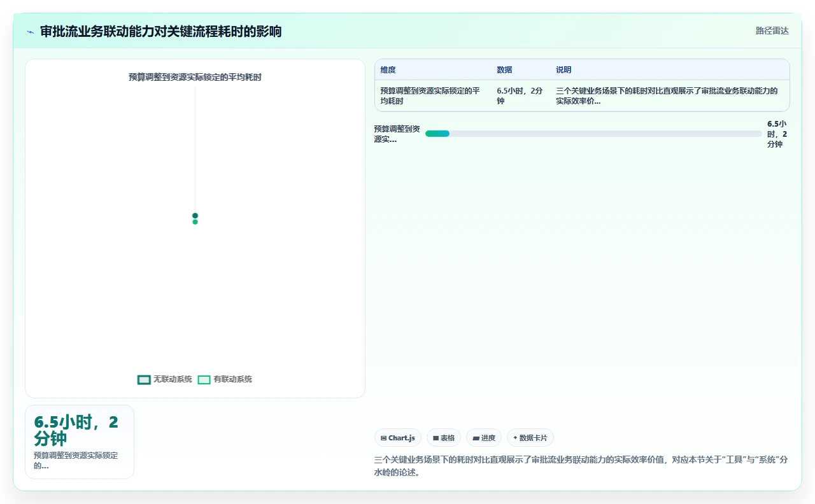
Task: Select the 表格 tag
Action: tap(443, 438)
